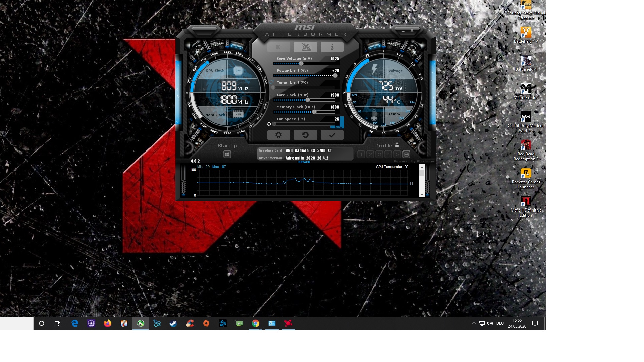Apply settings with the checkmark button
The image size is (644, 362).
pyautogui.click(x=332, y=135)
